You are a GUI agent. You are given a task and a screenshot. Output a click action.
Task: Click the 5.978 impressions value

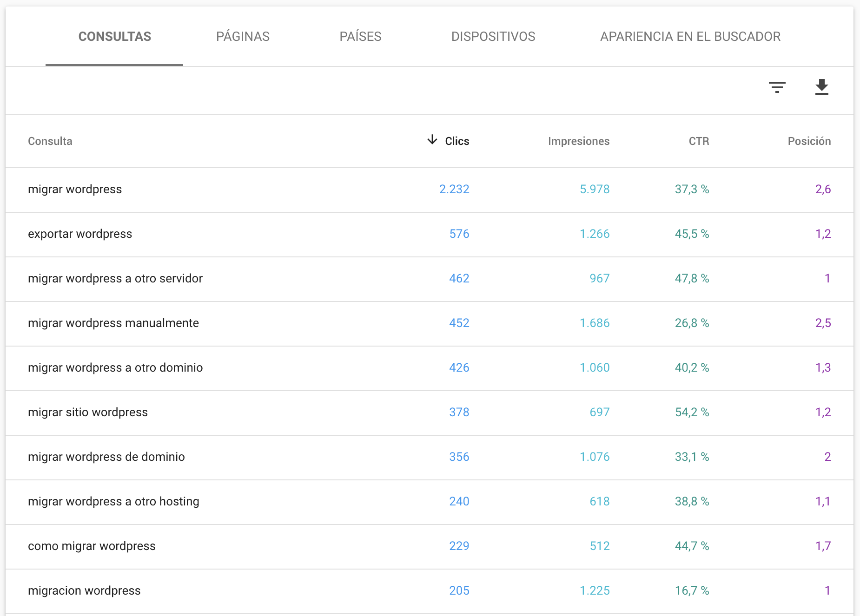595,189
